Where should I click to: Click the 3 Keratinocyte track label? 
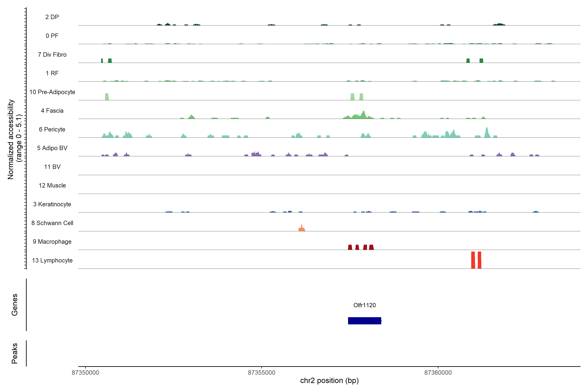tap(52, 204)
